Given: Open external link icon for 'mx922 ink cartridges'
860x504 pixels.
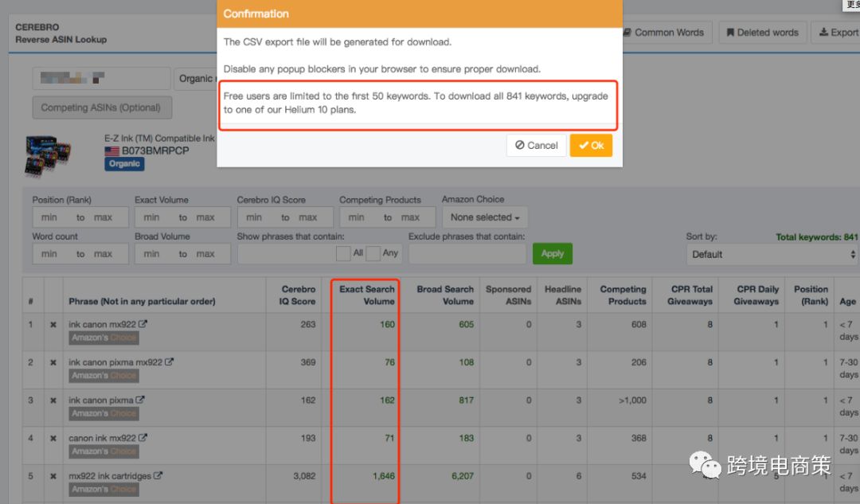Looking at the screenshot, I should tap(158, 475).
